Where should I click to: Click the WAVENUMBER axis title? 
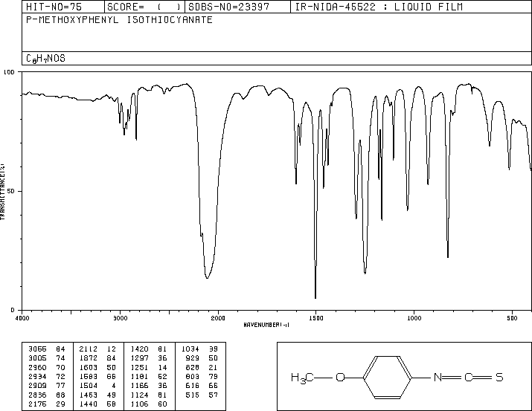pyautogui.click(x=266, y=325)
